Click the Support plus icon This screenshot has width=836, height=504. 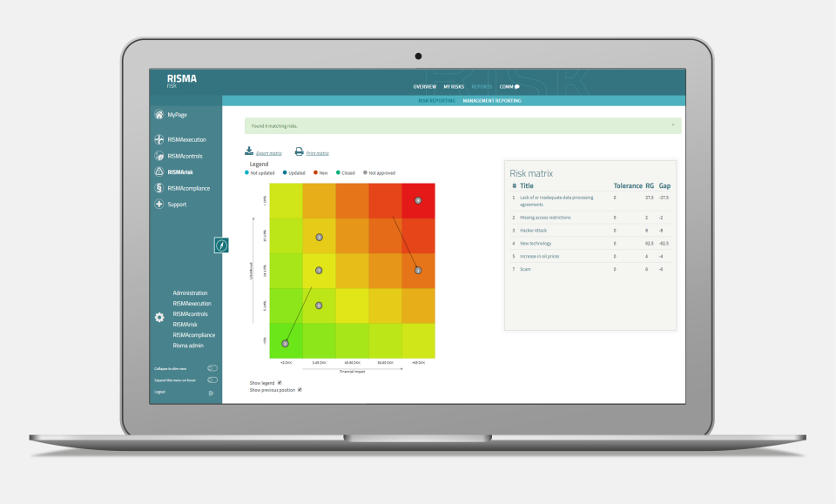pos(158,204)
